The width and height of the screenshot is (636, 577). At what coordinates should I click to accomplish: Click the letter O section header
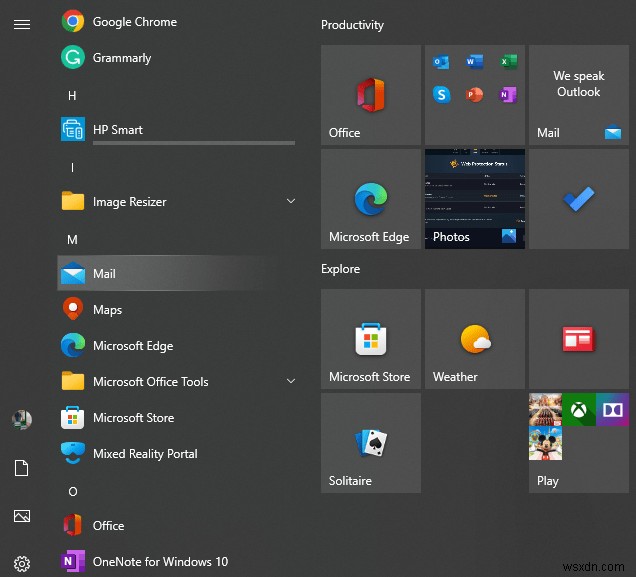tap(73, 491)
